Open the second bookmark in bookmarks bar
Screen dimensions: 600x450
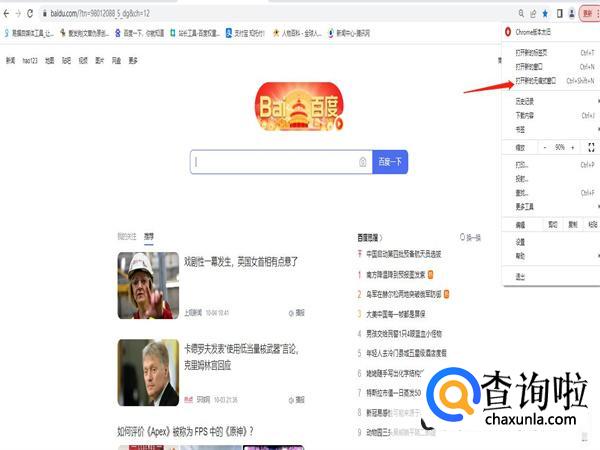[85, 33]
